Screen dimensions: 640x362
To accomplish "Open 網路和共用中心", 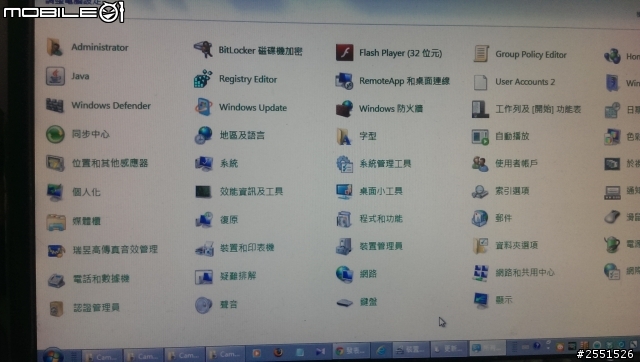I will 513,273.
